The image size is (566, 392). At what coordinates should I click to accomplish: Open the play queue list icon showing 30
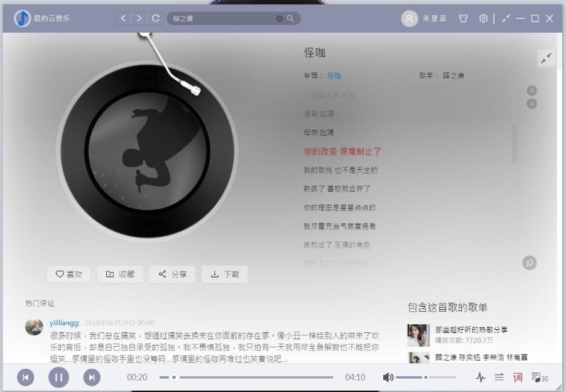pyautogui.click(x=540, y=378)
